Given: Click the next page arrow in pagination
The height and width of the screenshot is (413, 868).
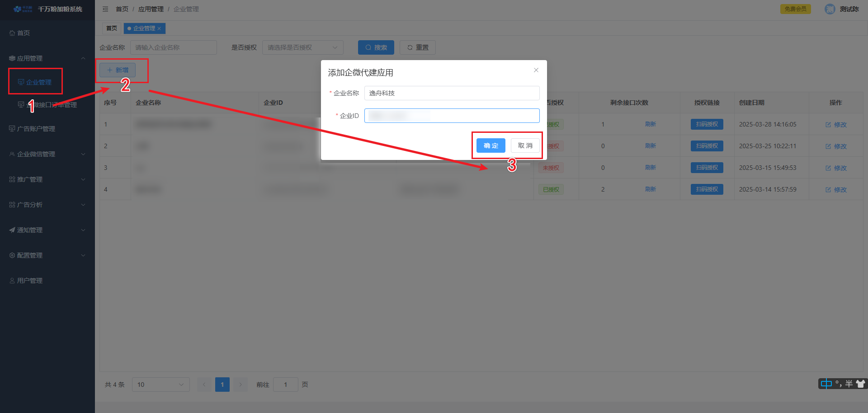Looking at the screenshot, I should click(x=241, y=385).
